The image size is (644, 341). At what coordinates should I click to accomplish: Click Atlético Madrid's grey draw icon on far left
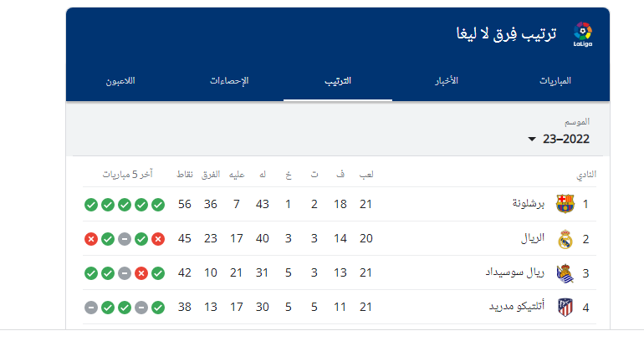91,308
